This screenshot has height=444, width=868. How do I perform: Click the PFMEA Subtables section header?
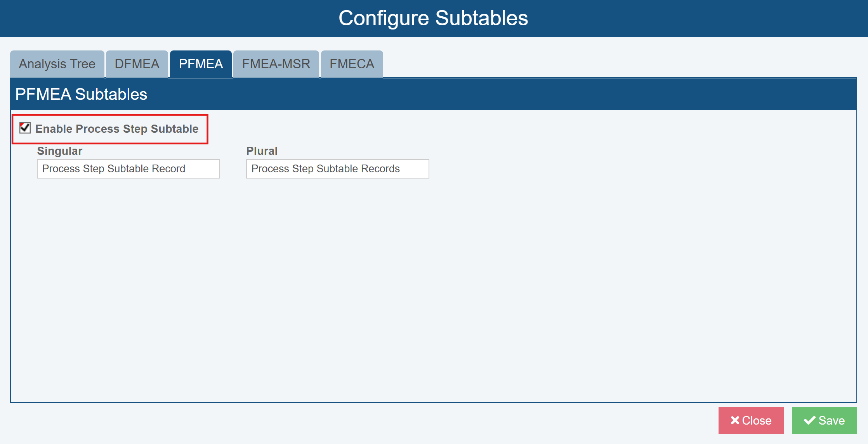(82, 94)
